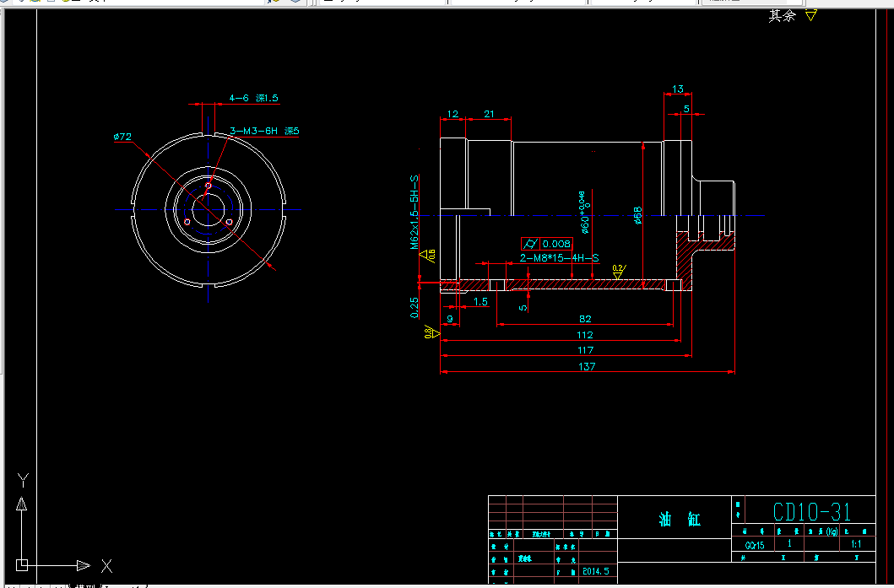Image resolution: width=894 pixels, height=588 pixels.
Task: Select the 0.25 vertical dimension text
Action: [x=414, y=308]
